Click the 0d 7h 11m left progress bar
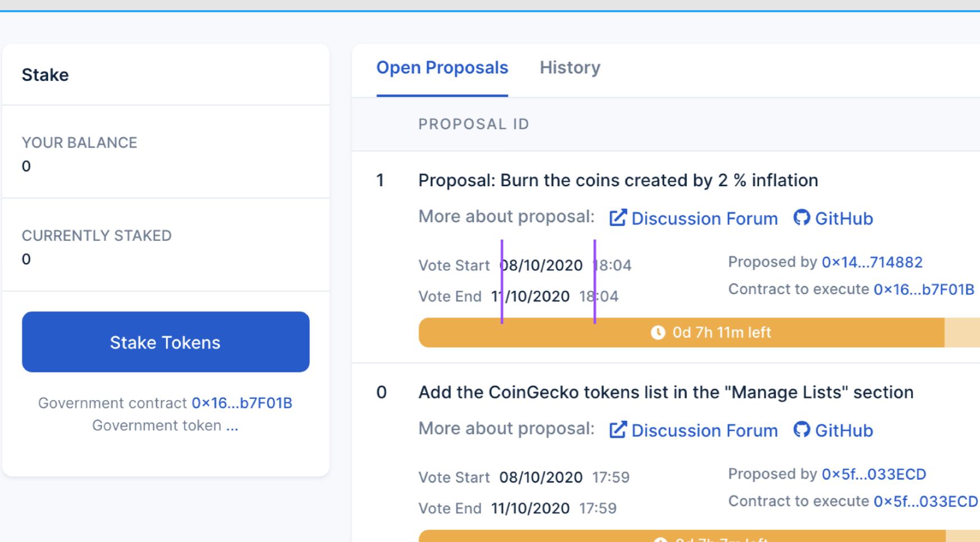The height and width of the screenshot is (542, 980). [x=696, y=332]
